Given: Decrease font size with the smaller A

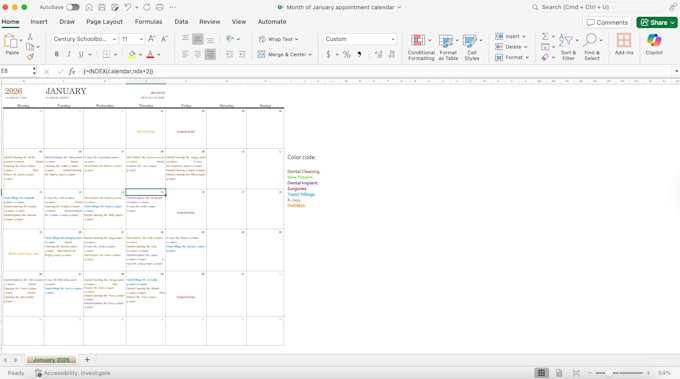Looking at the screenshot, I should tap(164, 39).
